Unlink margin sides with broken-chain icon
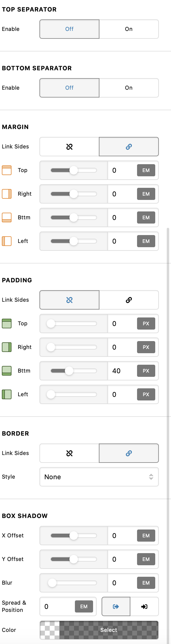 [x=69, y=147]
